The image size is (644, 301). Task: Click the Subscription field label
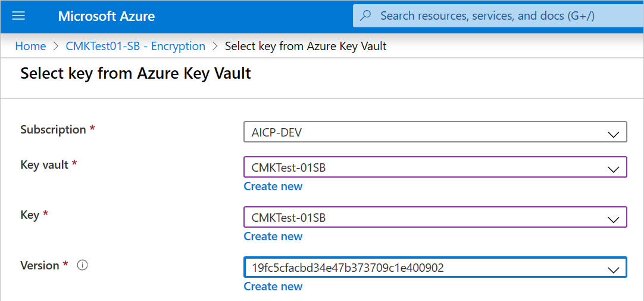(x=53, y=130)
